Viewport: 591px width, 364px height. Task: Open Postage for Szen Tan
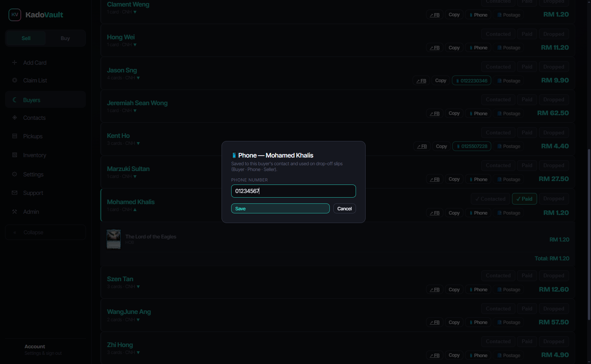point(509,290)
